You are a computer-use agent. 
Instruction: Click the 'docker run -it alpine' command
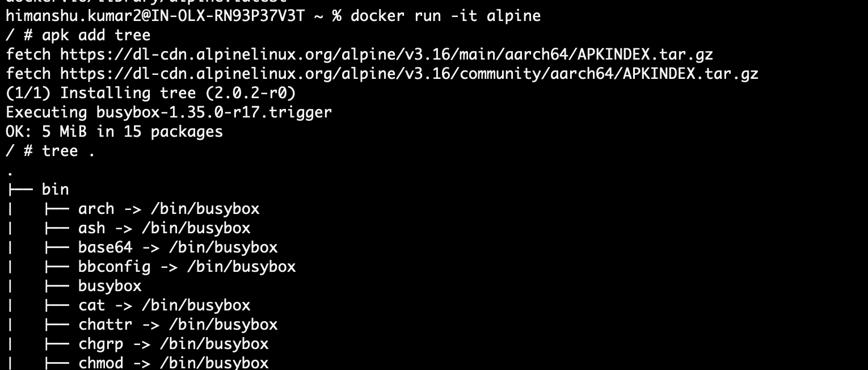(x=445, y=16)
